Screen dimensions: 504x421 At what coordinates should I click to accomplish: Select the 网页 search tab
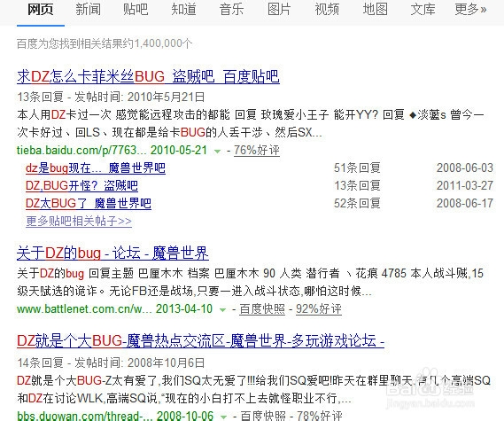(x=40, y=10)
